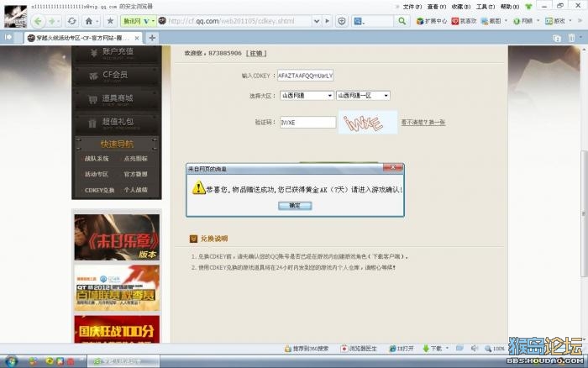Click 个人战绩 quick nav link

point(135,190)
